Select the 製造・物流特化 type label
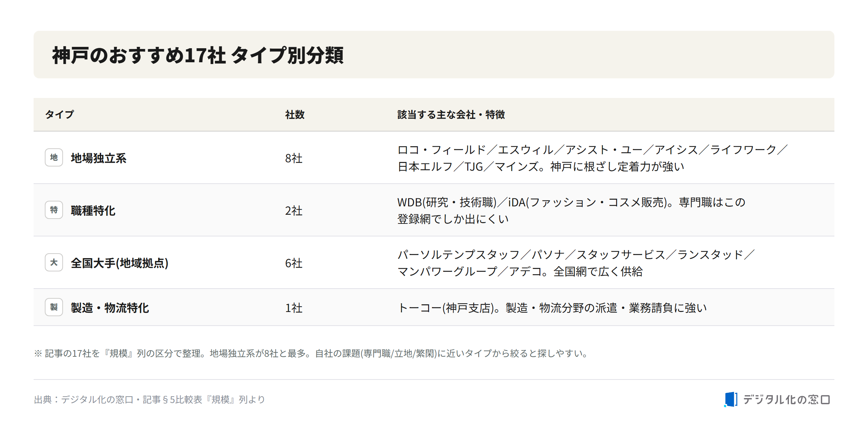Screen dimensions: 868x440 click(110, 308)
